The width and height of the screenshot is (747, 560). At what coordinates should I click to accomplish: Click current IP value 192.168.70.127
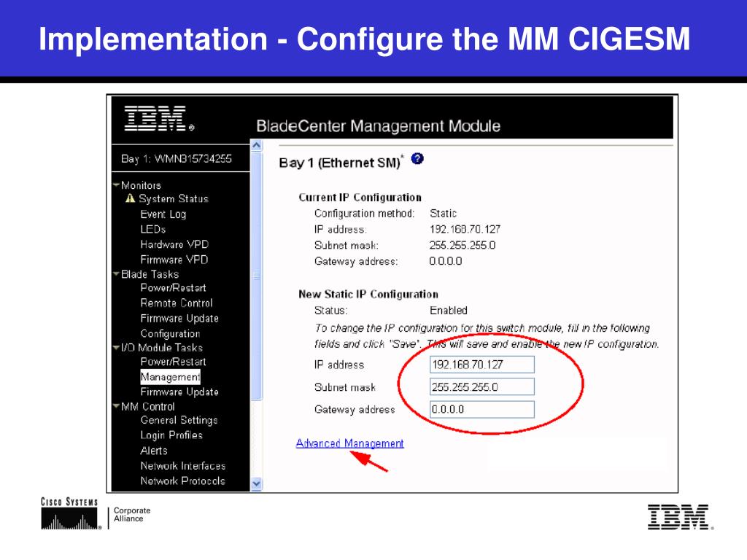click(465, 230)
